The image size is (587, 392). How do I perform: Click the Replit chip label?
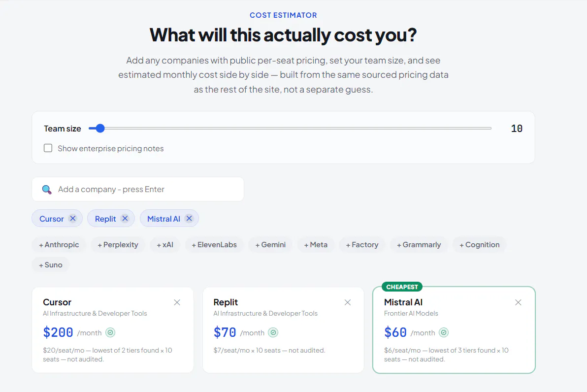point(105,219)
